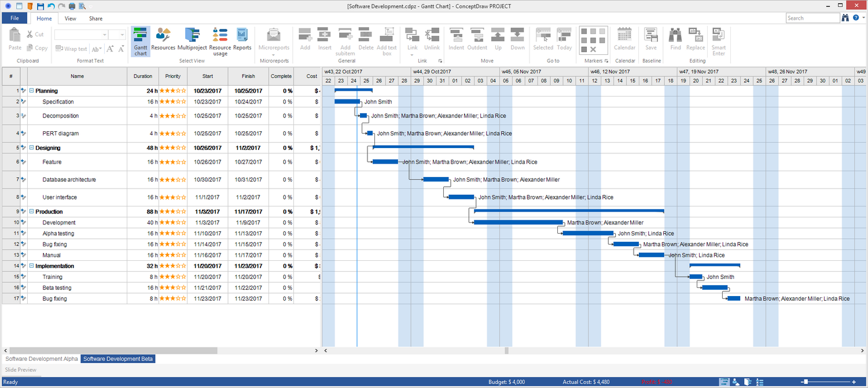Open the Reports view
This screenshot has width=868, height=388.
(x=242, y=39)
